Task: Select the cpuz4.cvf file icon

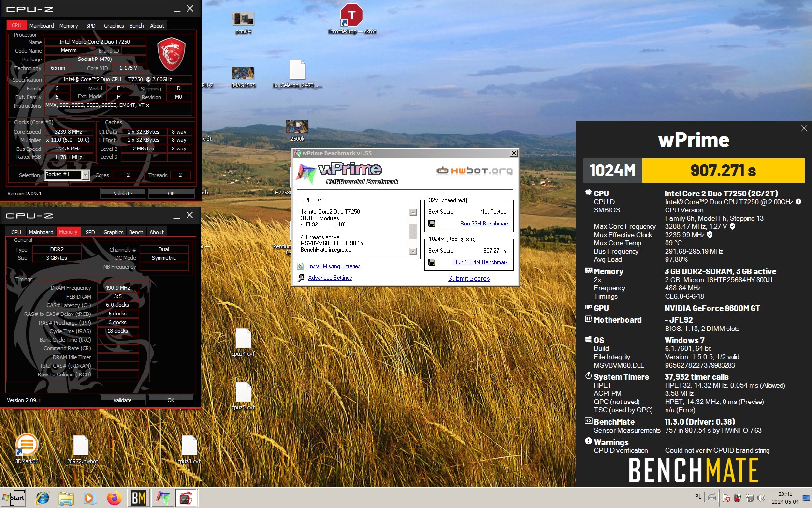Action: [243, 342]
